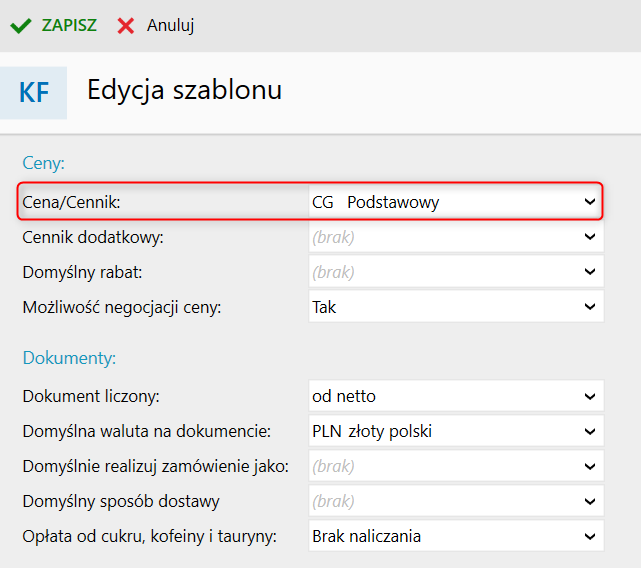Expand the Domyślna waluta na dokumencie chevron

pyautogui.click(x=589, y=431)
